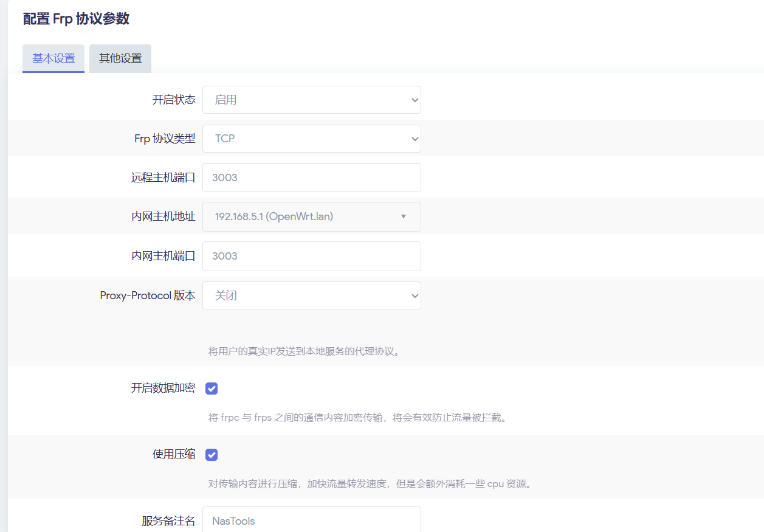Click the 内网主机地址 field label
The image size is (764, 532).
click(x=163, y=216)
